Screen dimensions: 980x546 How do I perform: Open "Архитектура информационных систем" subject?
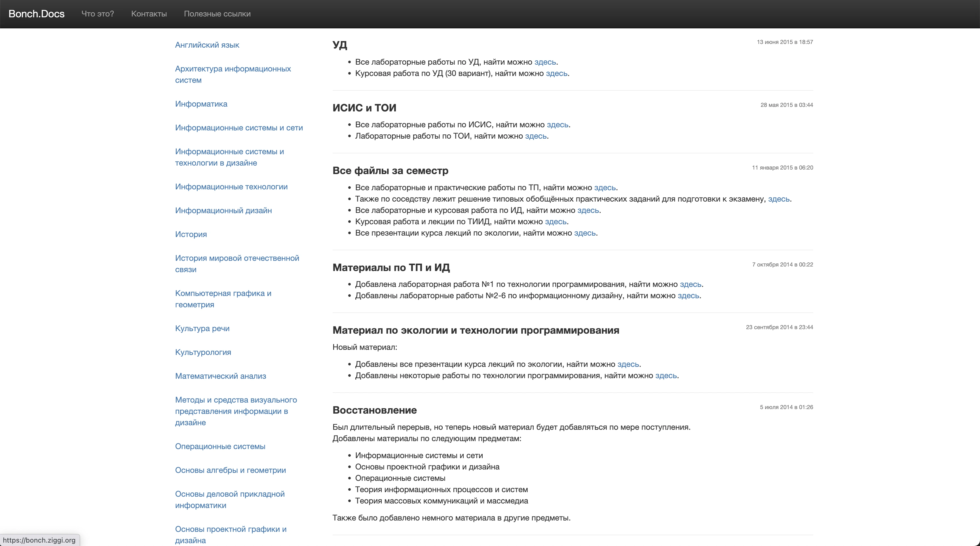pyautogui.click(x=233, y=74)
